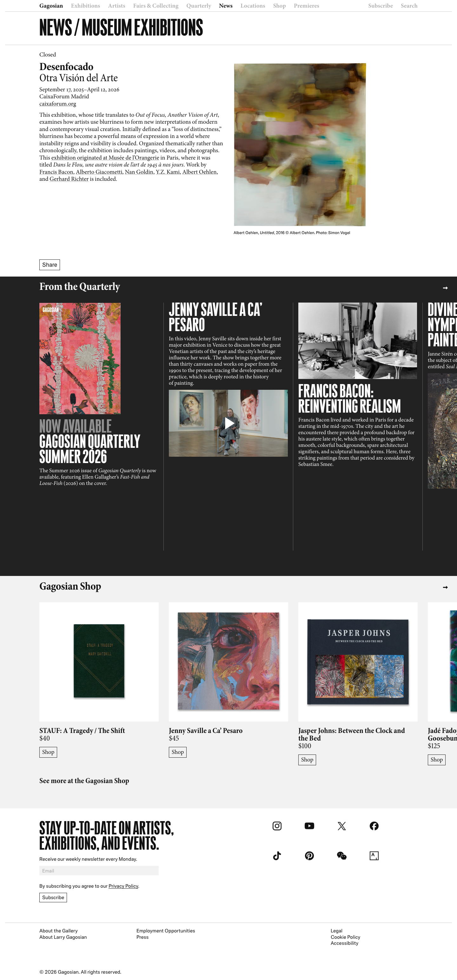Image resolution: width=457 pixels, height=980 pixels.
Task: Open the Francis Bacon artist link
Action: tap(56, 172)
